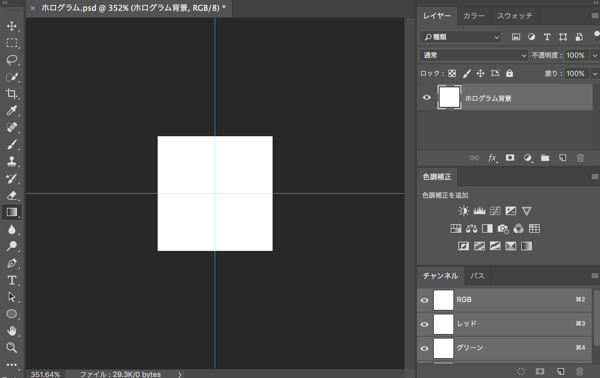The image size is (600, 378).
Task: Select the Type tool
Action: (x=11, y=280)
